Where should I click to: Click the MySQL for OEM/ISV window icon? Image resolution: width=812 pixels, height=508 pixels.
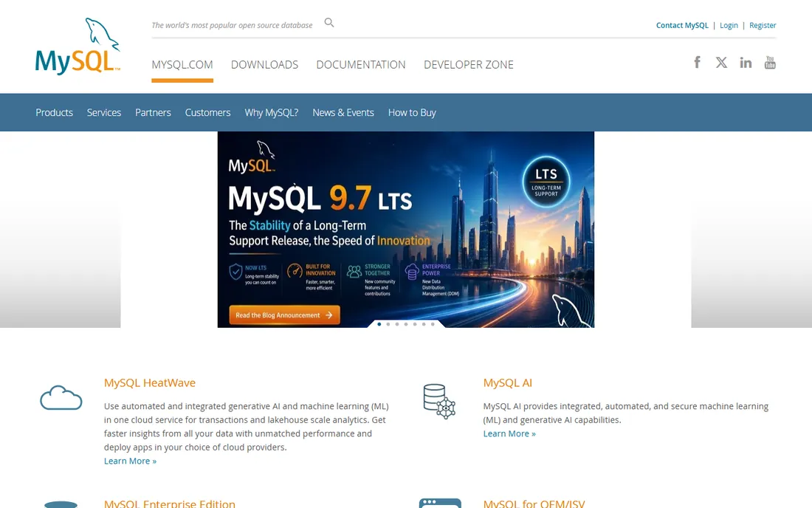[x=440, y=504]
